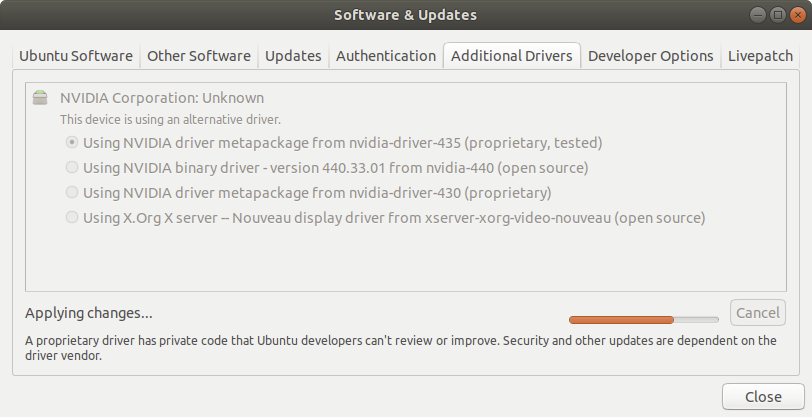
Task: Click the Additional Drivers tab
Action: click(512, 56)
